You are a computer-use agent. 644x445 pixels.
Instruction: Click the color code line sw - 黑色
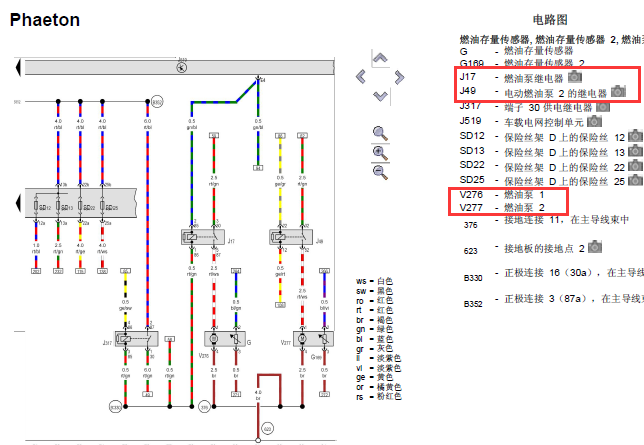pyautogui.click(x=374, y=291)
